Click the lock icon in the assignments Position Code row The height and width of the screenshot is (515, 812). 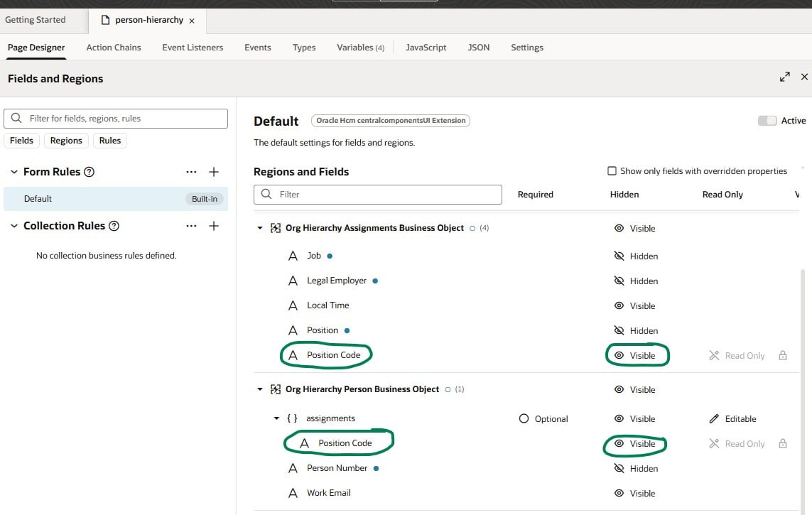tap(783, 443)
